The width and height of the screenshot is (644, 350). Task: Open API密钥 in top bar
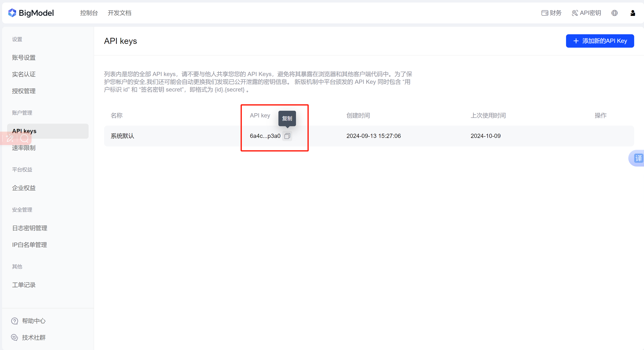click(x=586, y=13)
